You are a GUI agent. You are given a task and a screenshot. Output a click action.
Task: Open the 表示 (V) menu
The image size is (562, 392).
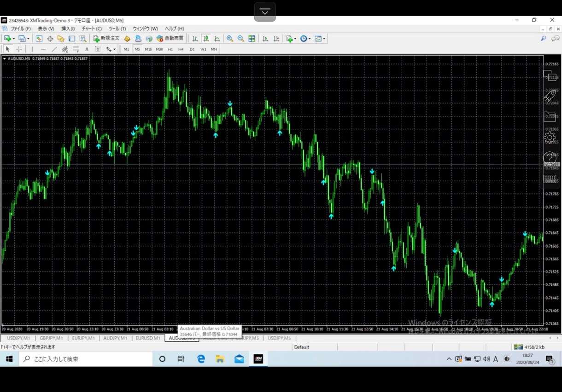(x=46, y=29)
